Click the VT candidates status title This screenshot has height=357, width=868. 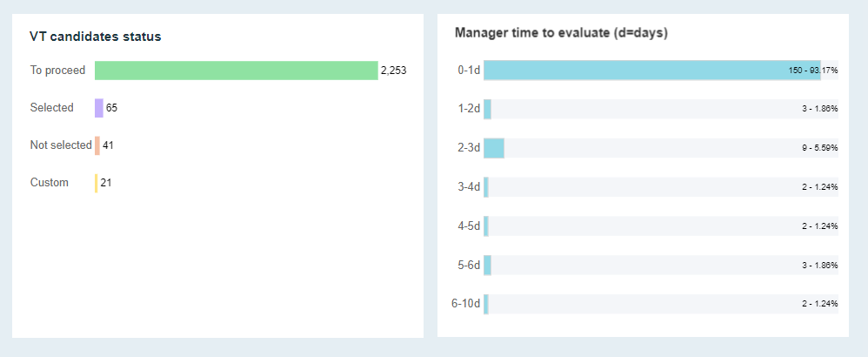[x=95, y=37]
